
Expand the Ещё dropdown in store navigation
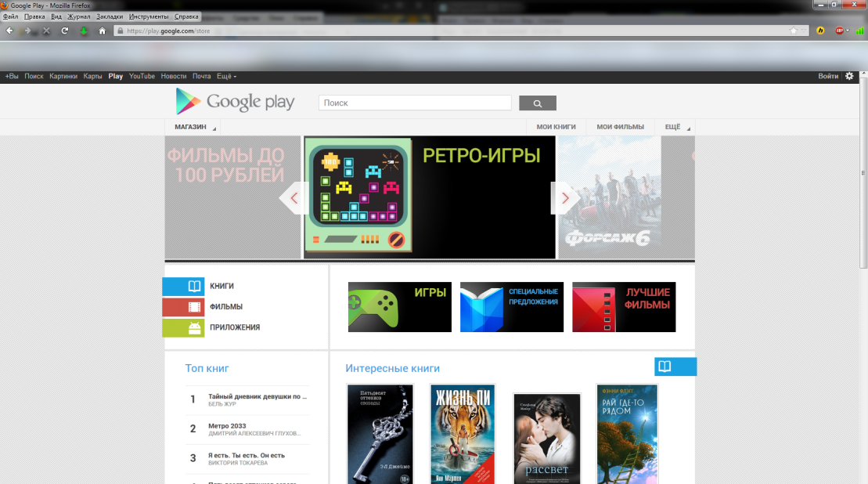click(676, 128)
